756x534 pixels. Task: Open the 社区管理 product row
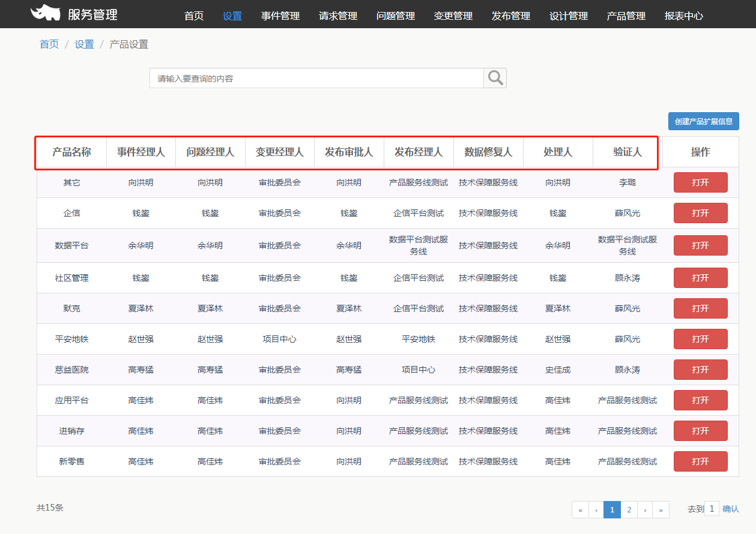coord(701,278)
